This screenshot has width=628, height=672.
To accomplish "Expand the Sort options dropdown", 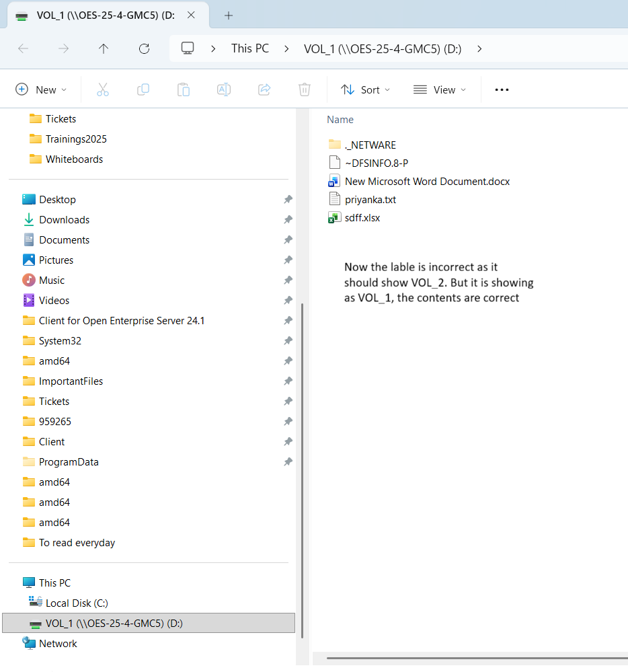I will pos(365,89).
